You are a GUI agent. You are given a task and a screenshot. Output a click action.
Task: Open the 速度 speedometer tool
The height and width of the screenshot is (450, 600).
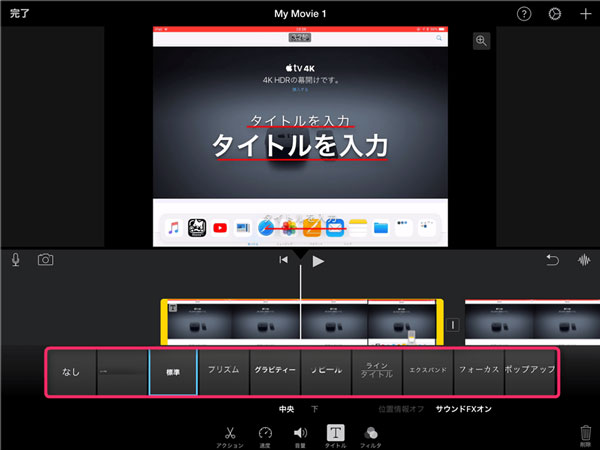pyautogui.click(x=265, y=437)
